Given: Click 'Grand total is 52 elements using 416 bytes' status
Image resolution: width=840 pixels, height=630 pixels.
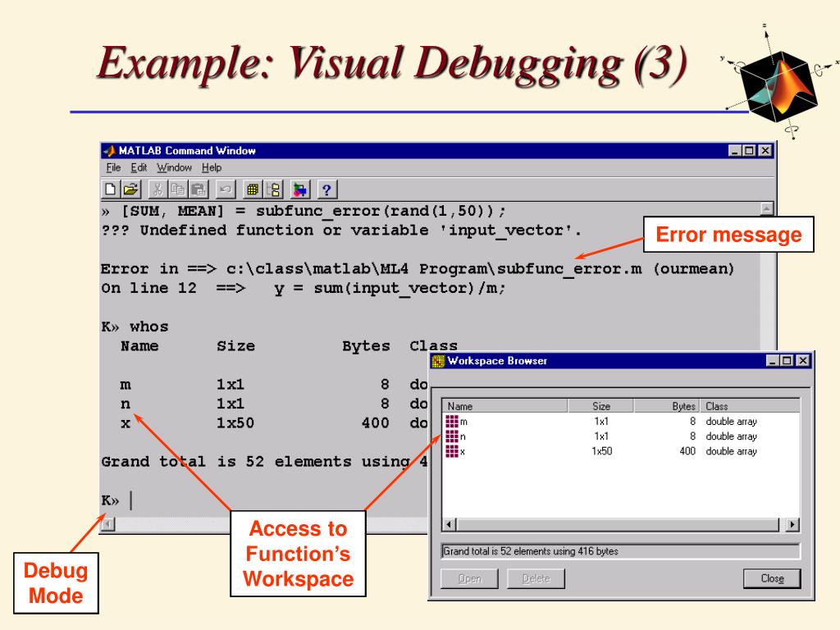Looking at the screenshot, I should pyautogui.click(x=620, y=551).
